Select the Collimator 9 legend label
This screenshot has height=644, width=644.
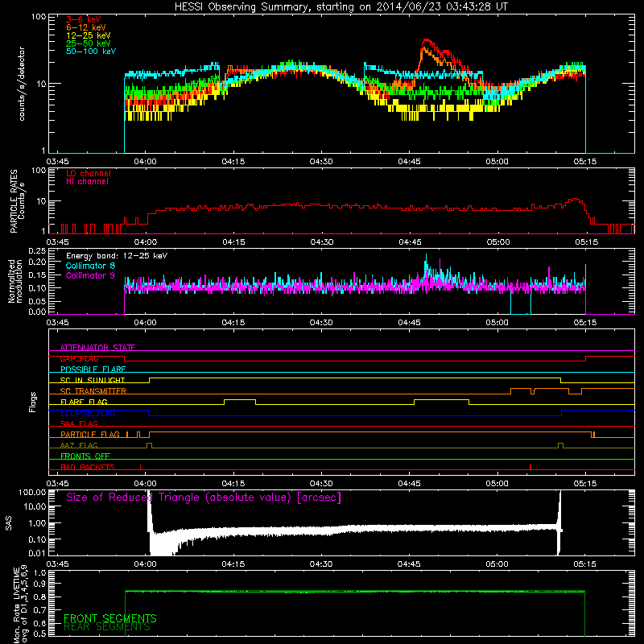(x=90, y=275)
